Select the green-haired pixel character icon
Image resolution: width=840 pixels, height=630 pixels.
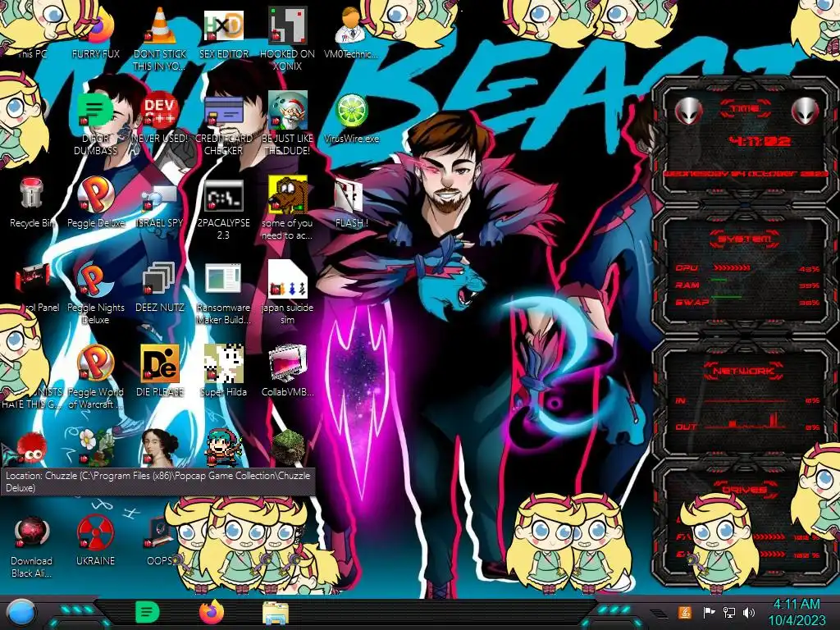tap(223, 447)
